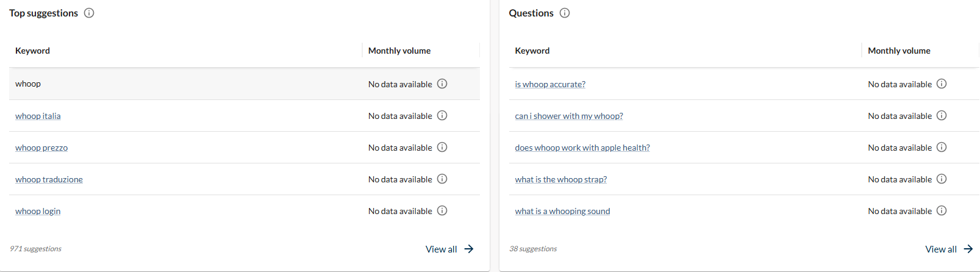Click info icon beside Questions heading

pos(565,13)
